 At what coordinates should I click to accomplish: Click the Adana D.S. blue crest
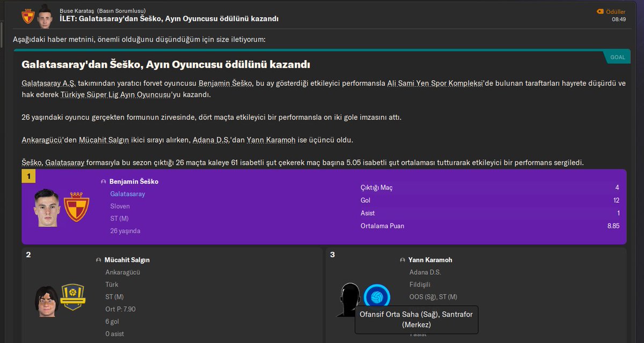[377, 297]
